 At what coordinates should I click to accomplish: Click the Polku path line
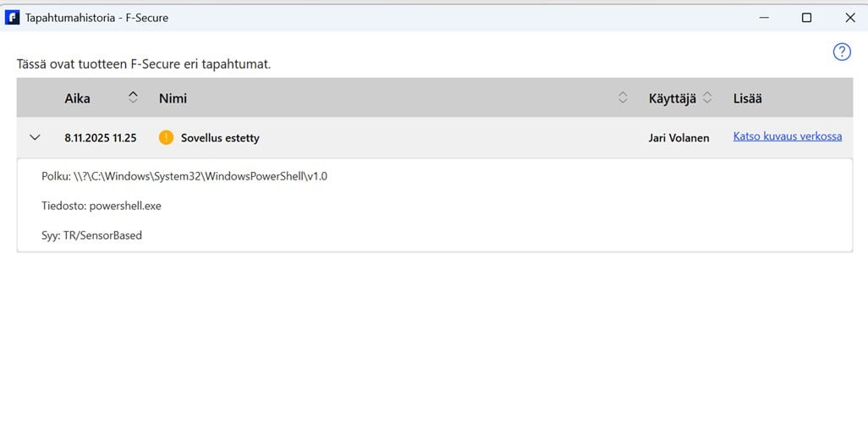tap(184, 176)
